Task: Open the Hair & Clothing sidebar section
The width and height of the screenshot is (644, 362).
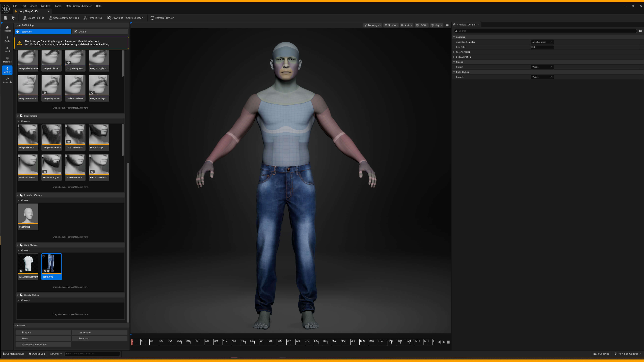Action: [x=7, y=70]
